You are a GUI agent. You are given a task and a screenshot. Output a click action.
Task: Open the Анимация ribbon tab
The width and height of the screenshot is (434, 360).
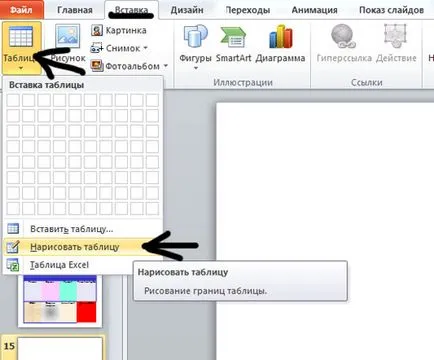pyautogui.click(x=314, y=10)
